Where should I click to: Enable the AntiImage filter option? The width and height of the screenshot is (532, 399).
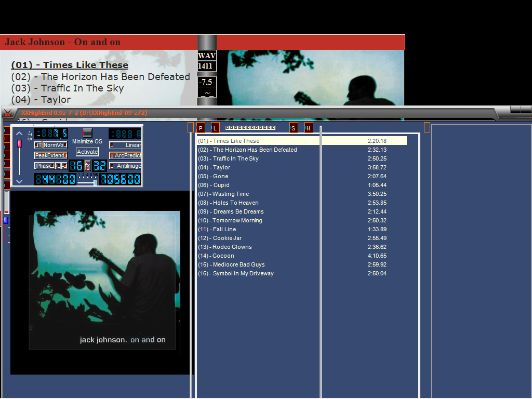click(x=125, y=166)
